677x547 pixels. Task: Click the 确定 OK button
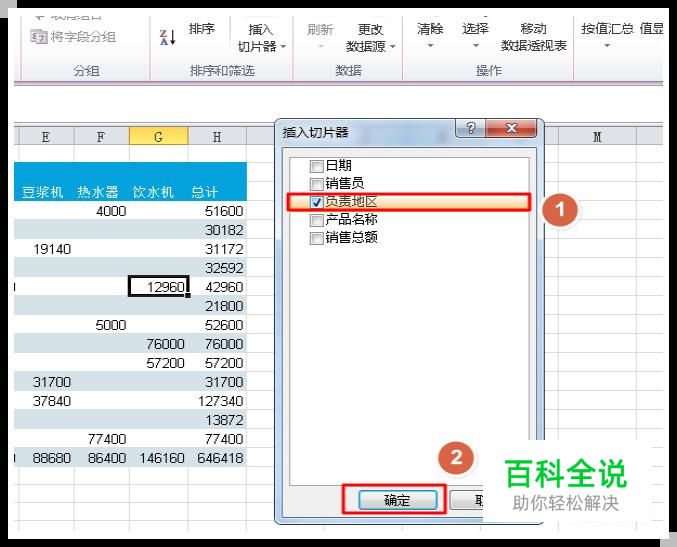397,500
